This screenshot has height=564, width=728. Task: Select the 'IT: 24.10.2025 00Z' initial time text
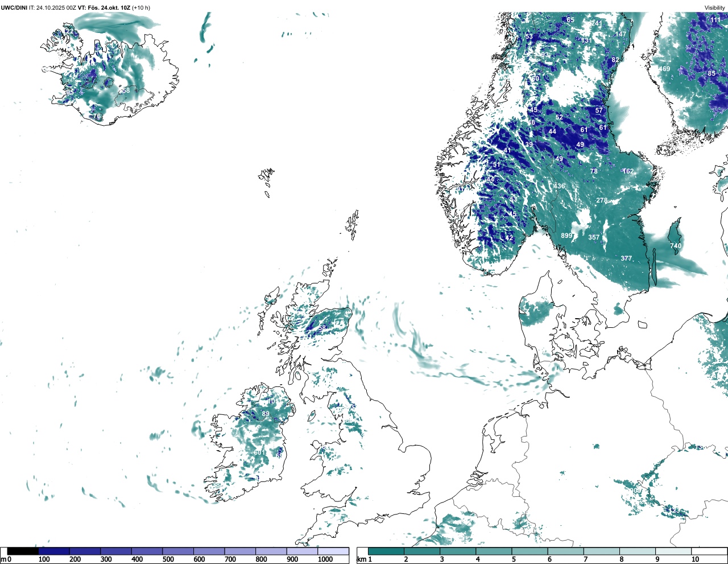[53, 7]
